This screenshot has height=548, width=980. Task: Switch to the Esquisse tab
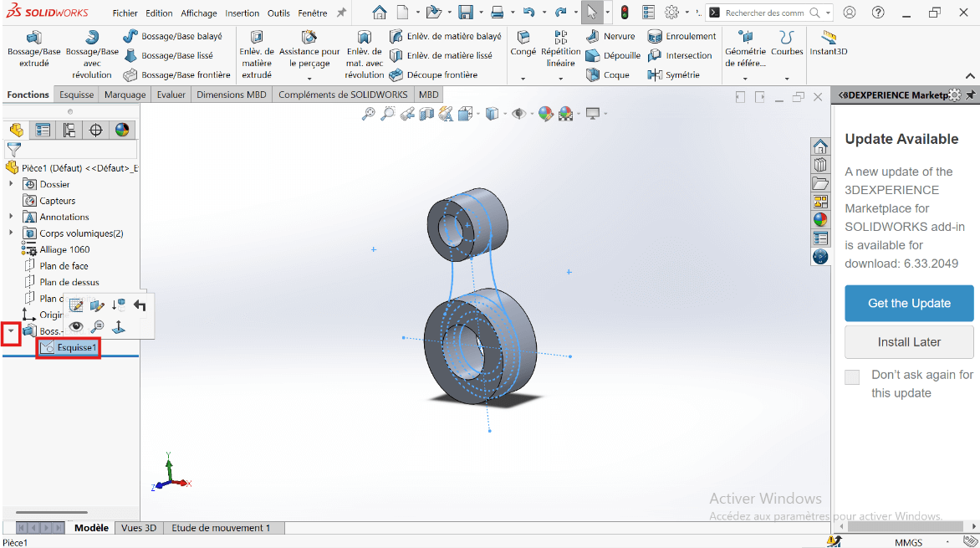[77, 95]
